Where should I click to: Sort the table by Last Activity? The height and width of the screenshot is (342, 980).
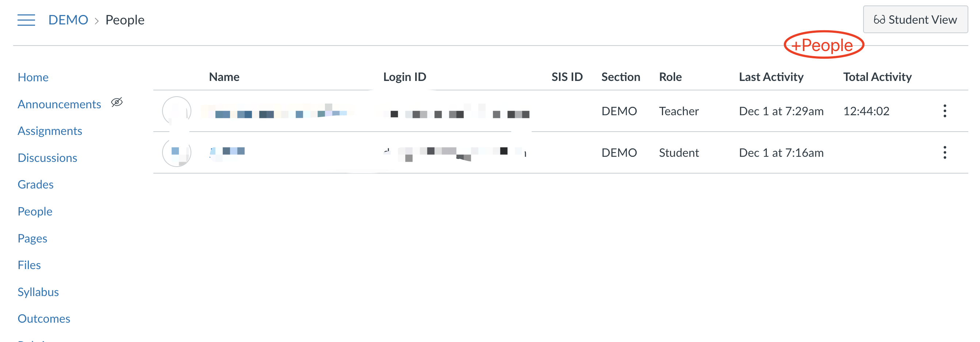pyautogui.click(x=770, y=77)
